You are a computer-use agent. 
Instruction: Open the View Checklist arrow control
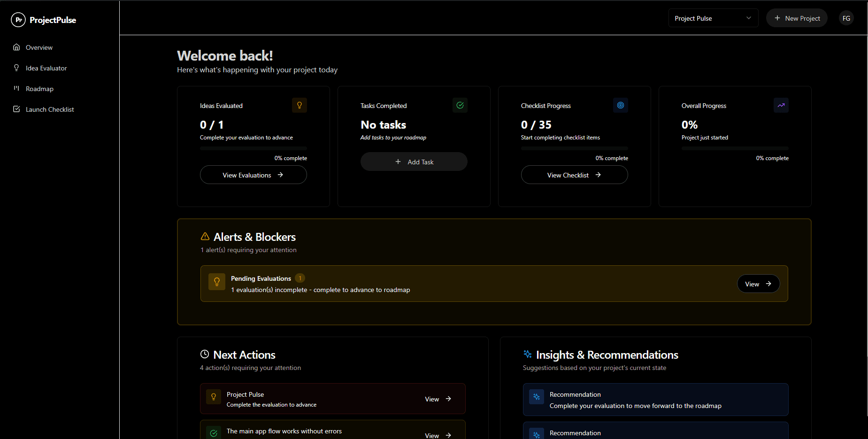pyautogui.click(x=598, y=175)
